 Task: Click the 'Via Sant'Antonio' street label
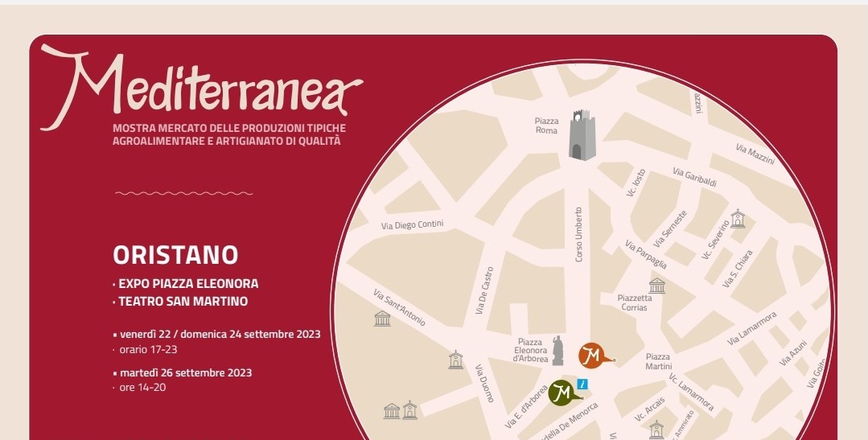tap(399, 307)
